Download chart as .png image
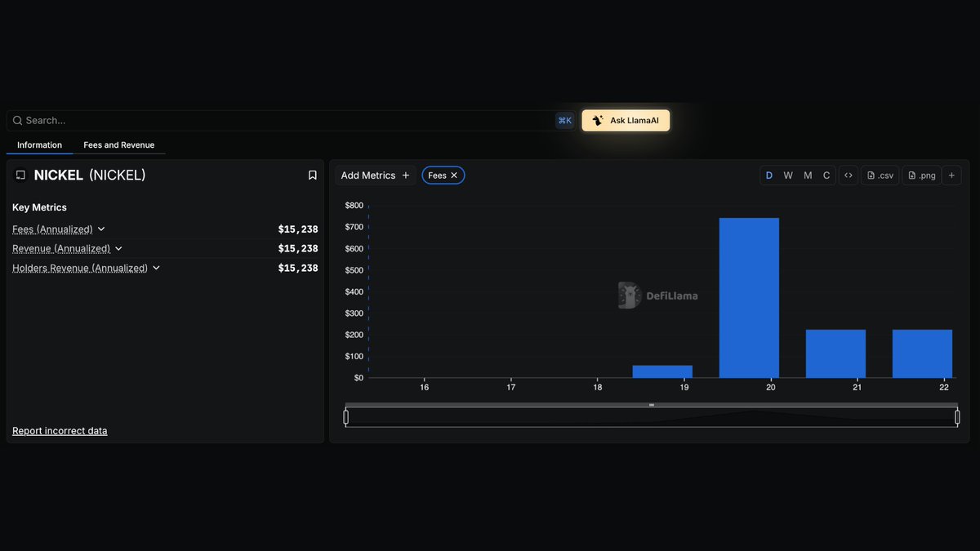This screenshot has height=551, width=980. click(x=921, y=176)
